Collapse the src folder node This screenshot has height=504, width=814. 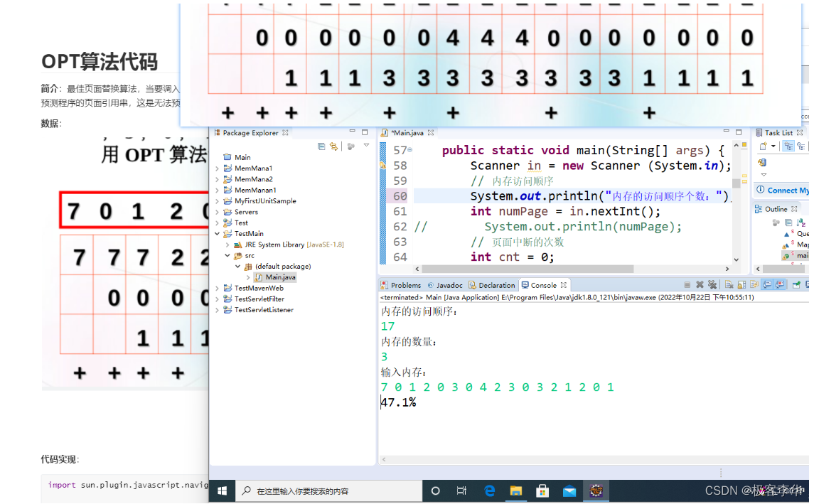pyautogui.click(x=227, y=255)
